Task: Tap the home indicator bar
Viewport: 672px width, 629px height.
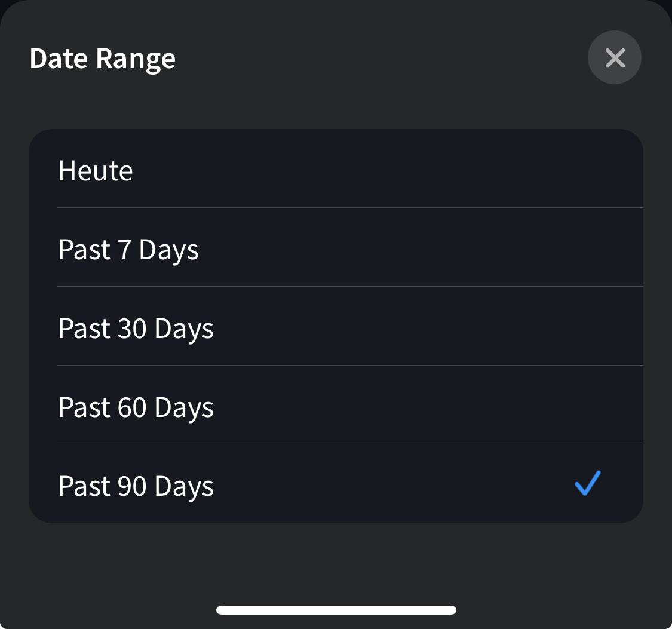Action: point(336,610)
